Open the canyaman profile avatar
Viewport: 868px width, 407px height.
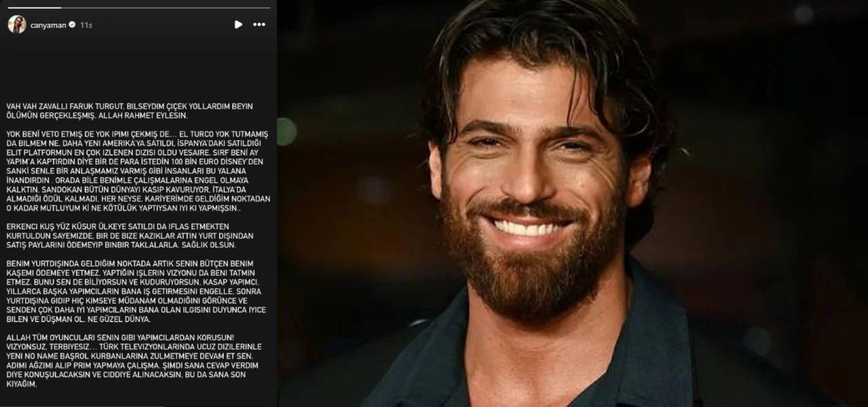click(x=17, y=24)
